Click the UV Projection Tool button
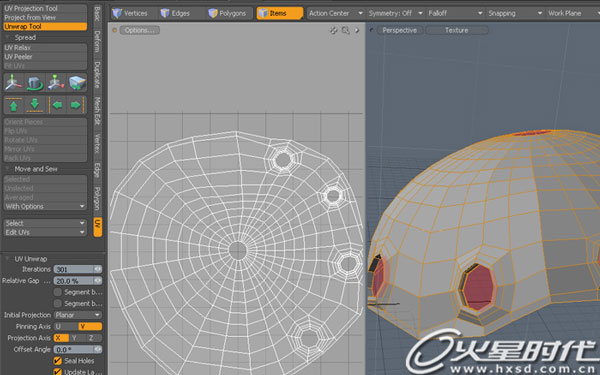This screenshot has width=600, height=375. click(x=45, y=8)
